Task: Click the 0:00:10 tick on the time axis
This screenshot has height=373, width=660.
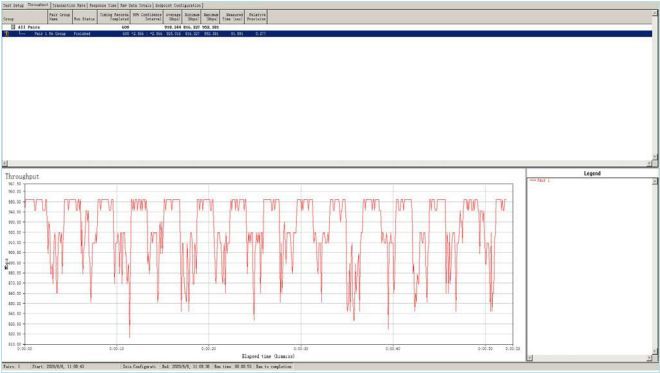Action: [117, 349]
